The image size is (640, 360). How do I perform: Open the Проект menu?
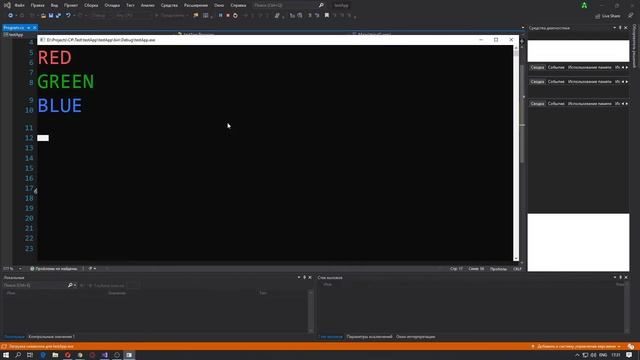click(x=71, y=5)
